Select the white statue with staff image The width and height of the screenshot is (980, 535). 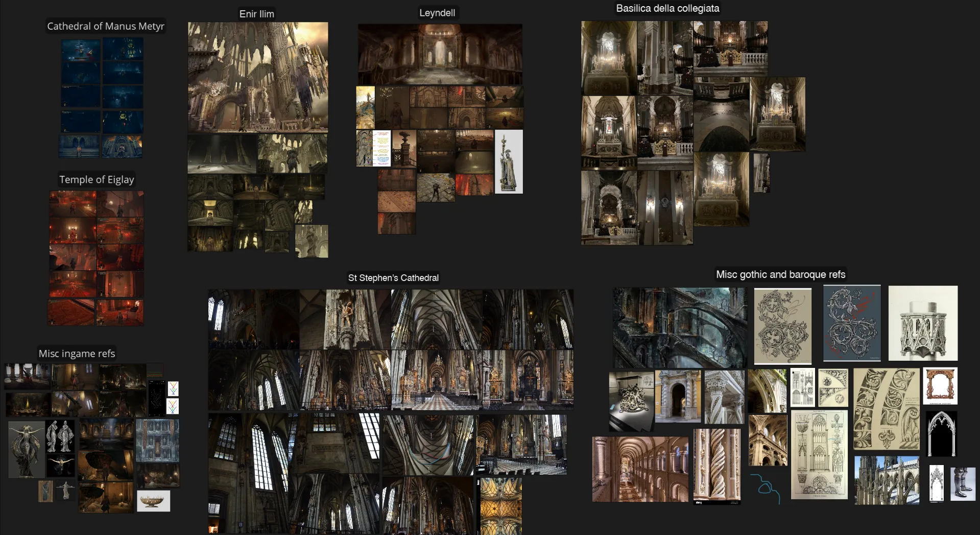[509, 161]
